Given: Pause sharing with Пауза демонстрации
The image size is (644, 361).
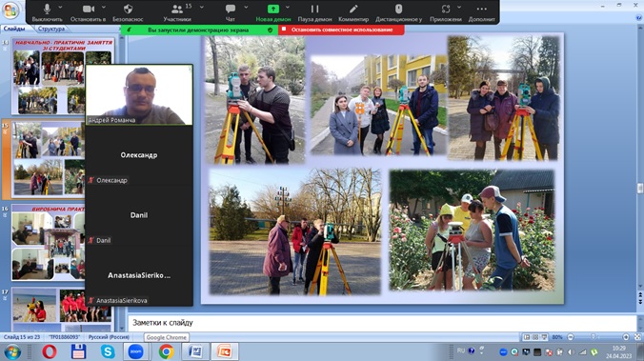Looking at the screenshot, I should point(314,12).
